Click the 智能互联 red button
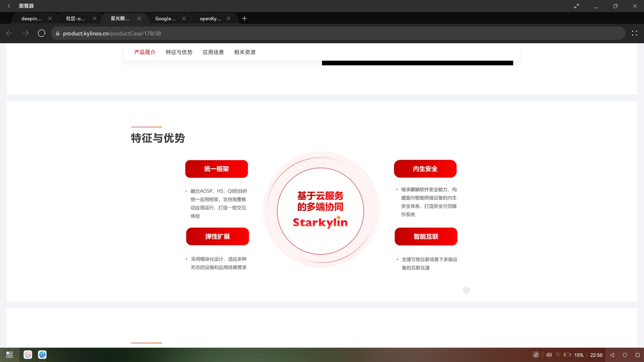Image resolution: width=644 pixels, height=362 pixels. pos(426,236)
